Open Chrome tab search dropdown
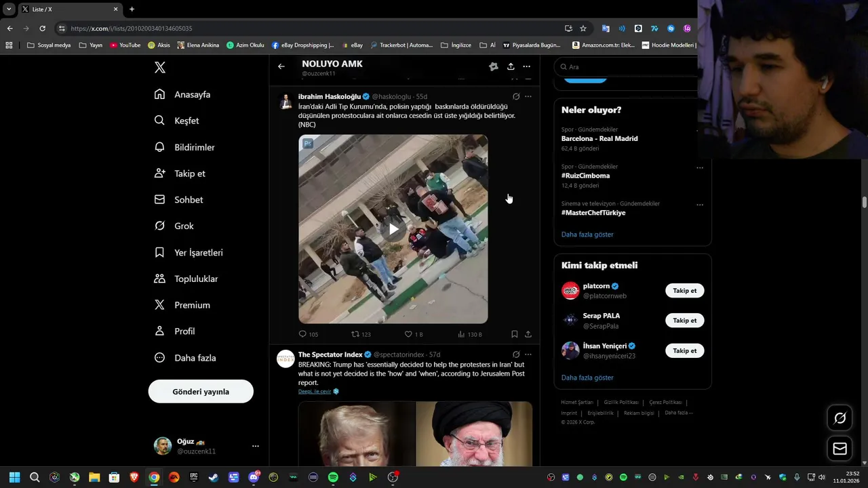868x488 pixels. (9, 9)
